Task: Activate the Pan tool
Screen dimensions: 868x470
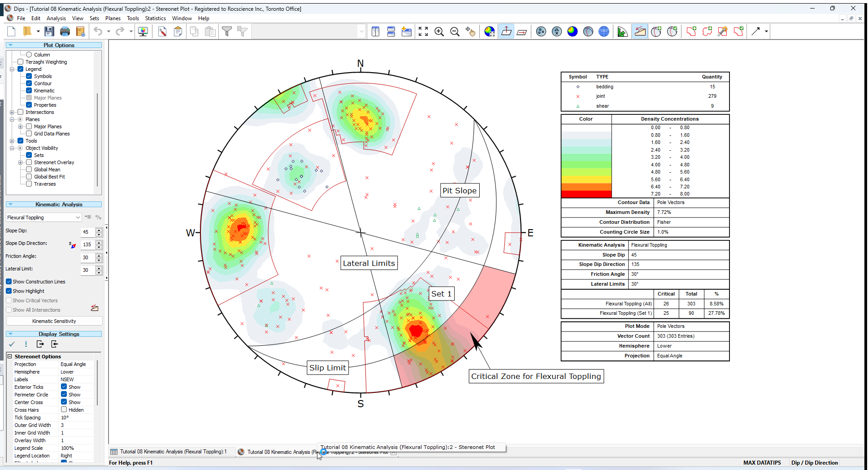Action: (x=471, y=31)
